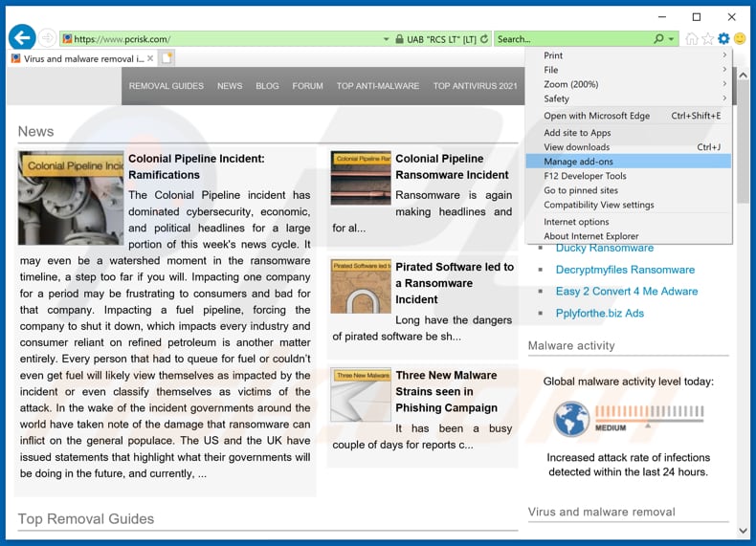
Task: Open the Decryptmyfiles Ransomware link
Action: pos(625,270)
